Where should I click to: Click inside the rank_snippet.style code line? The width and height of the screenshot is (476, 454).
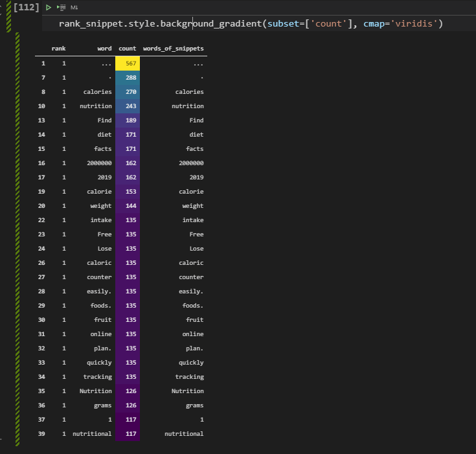coord(251,23)
